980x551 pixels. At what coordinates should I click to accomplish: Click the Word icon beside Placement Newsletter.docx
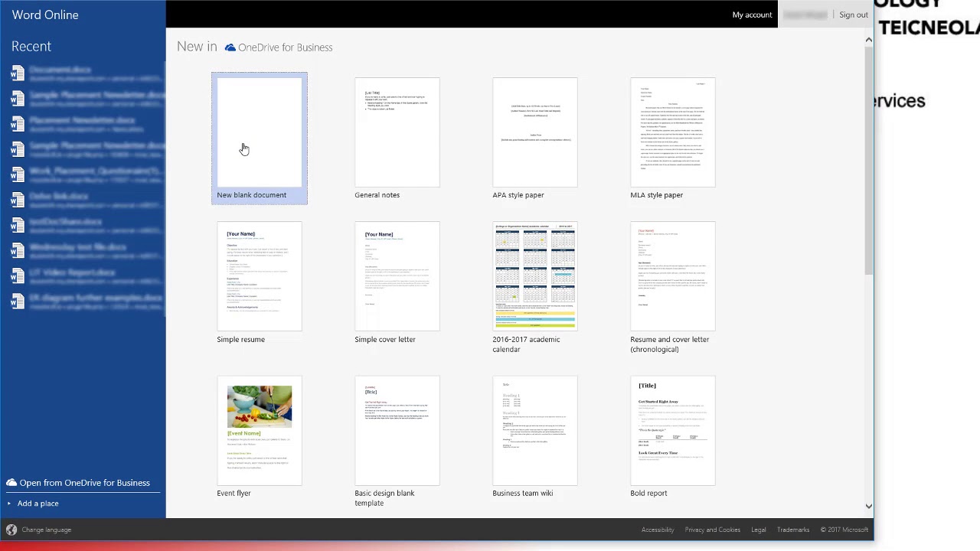tap(18, 124)
